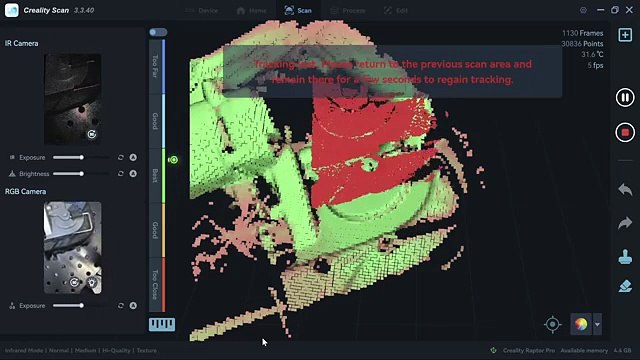640x360 pixels.
Task: Click the Creality Scan logo icon
Action: (11, 10)
